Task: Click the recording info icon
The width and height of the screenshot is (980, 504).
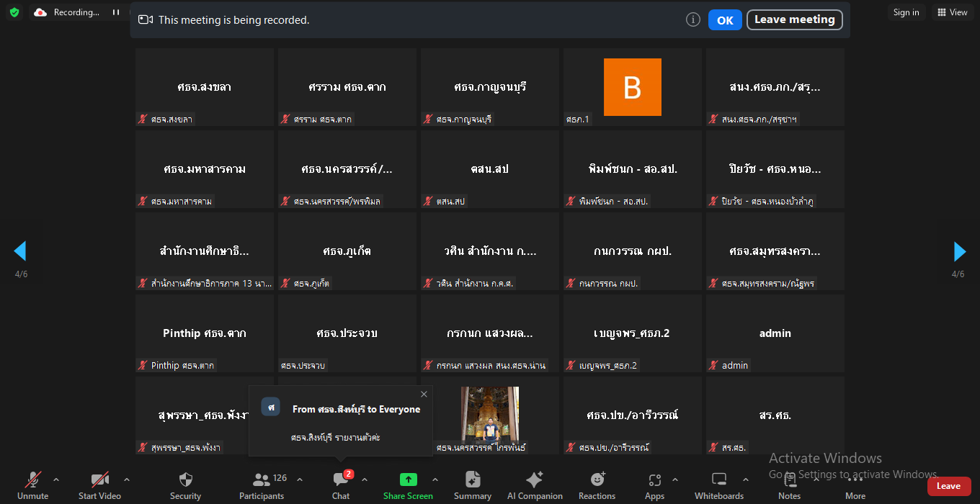Action: click(693, 20)
